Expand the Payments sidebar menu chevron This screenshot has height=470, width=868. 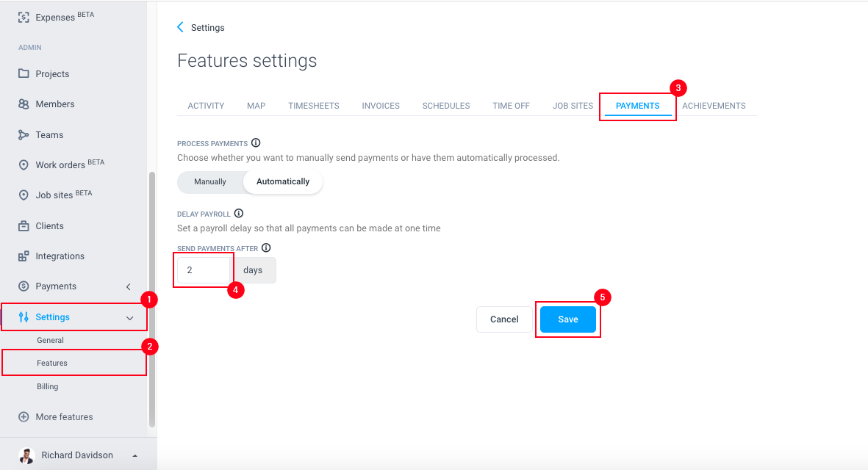(129, 286)
